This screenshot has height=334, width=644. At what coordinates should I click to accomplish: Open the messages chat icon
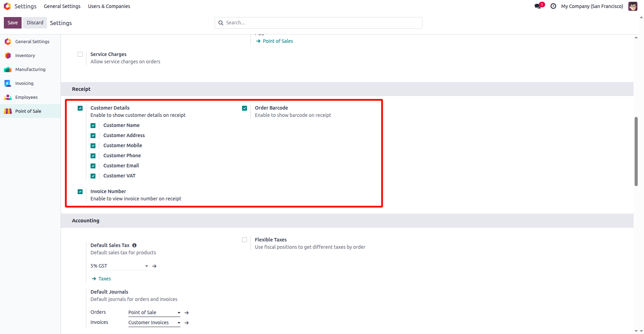[x=538, y=6]
